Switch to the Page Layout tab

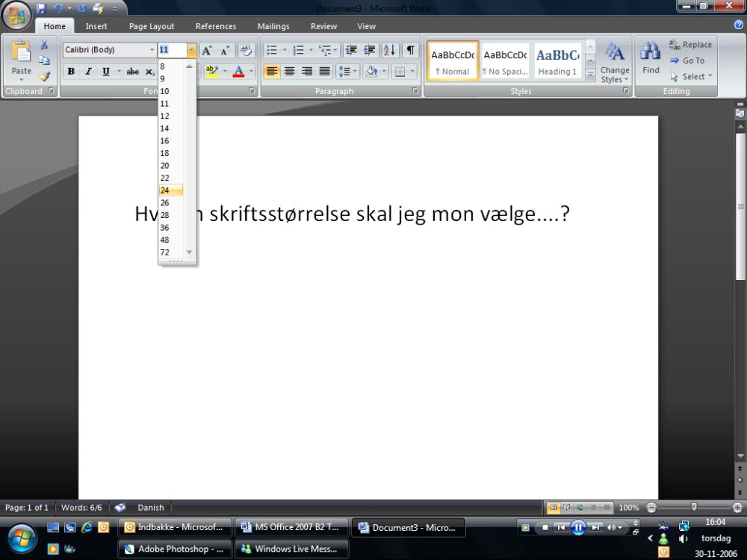pos(152,26)
